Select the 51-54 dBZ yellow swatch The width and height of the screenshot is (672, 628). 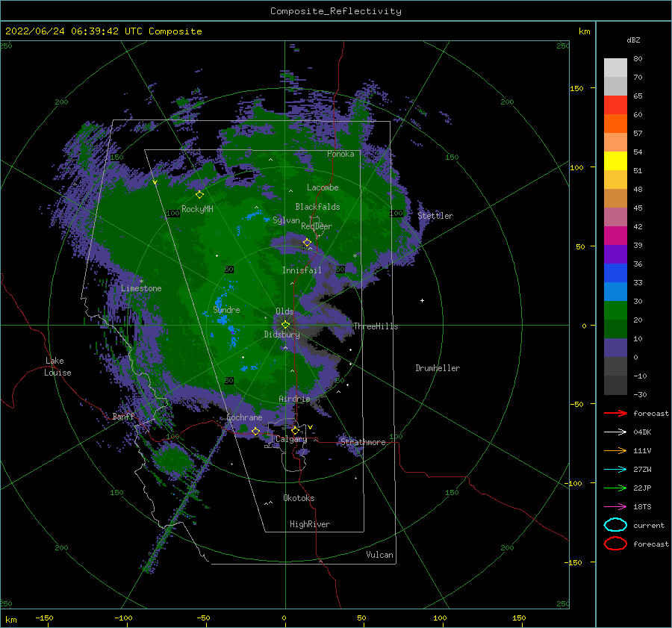[615, 161]
